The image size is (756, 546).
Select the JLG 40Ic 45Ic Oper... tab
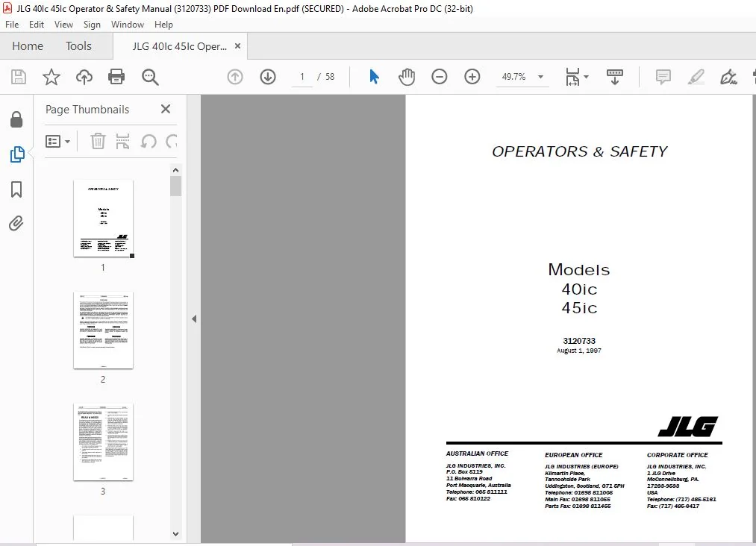click(x=179, y=46)
